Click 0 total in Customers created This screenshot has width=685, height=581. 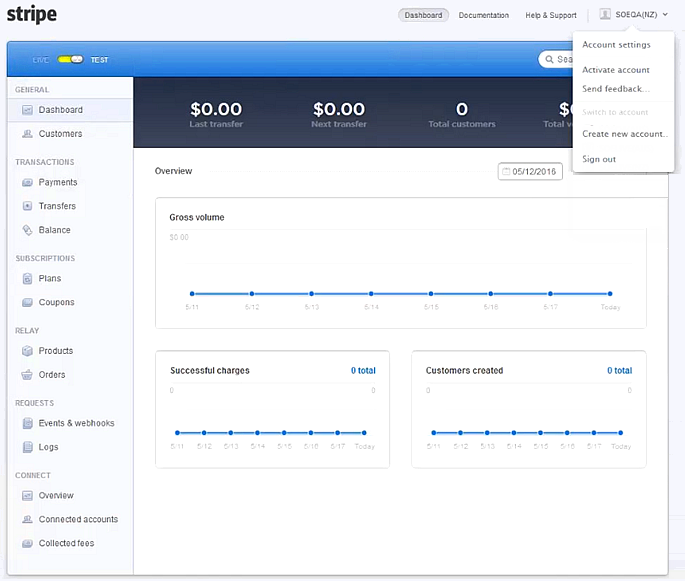(x=619, y=370)
